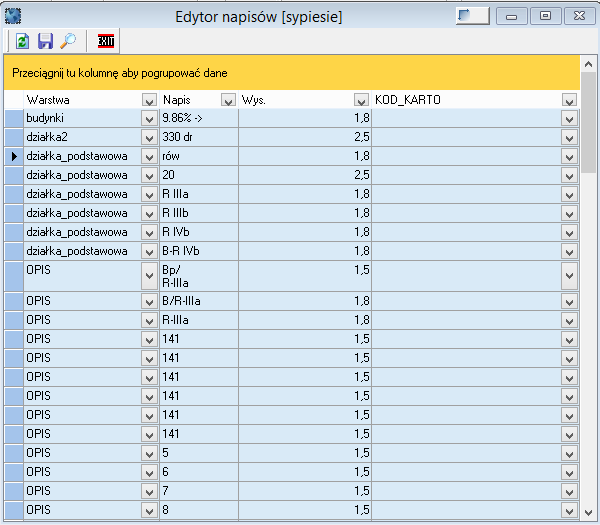Open the Warstwa column header filter dropdown
The height and width of the screenshot is (525, 600).
point(149,100)
